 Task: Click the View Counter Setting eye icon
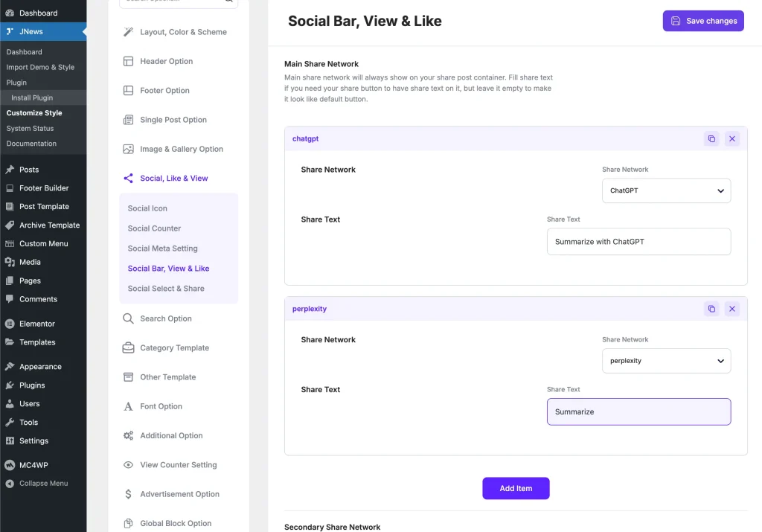128,465
